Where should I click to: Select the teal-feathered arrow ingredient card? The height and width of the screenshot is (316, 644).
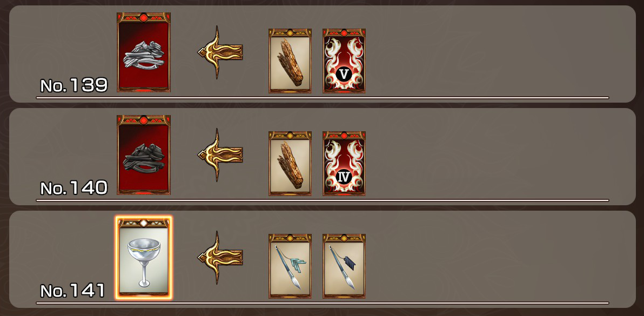(x=290, y=266)
